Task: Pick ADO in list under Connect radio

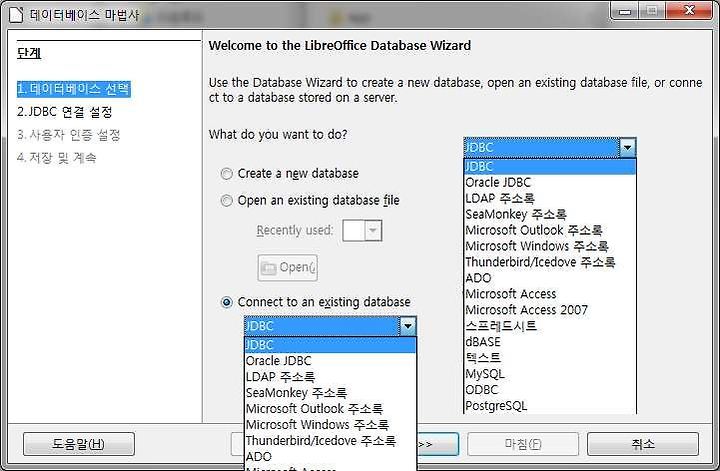Action: coord(330,457)
